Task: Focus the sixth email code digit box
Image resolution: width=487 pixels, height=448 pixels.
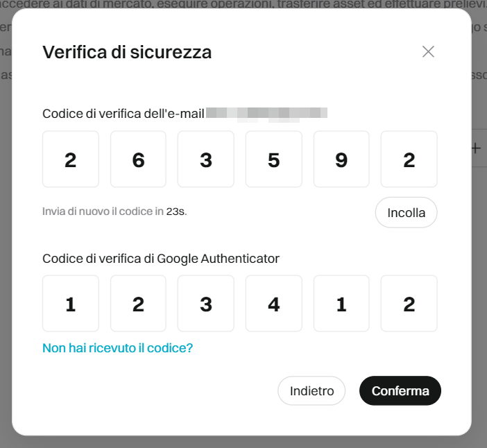Action: (x=409, y=160)
